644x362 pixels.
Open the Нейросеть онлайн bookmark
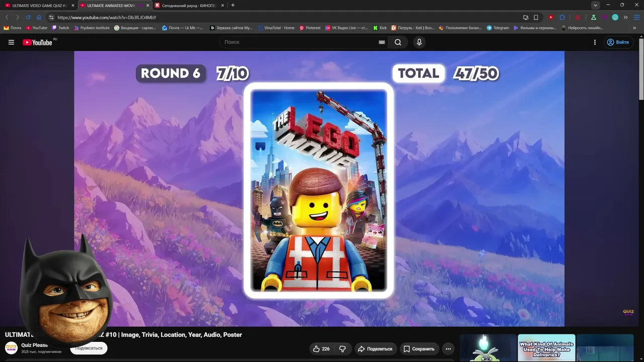(583, 28)
